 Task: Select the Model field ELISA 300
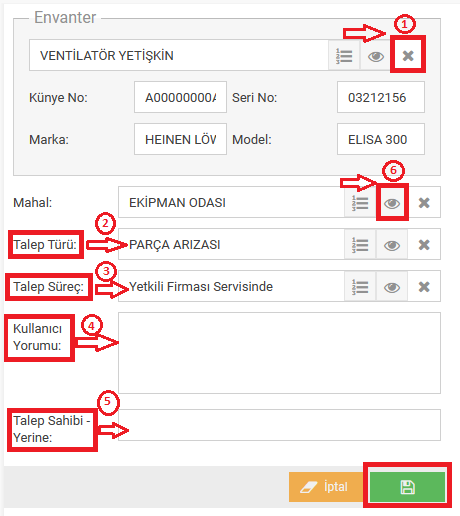tap(381, 139)
